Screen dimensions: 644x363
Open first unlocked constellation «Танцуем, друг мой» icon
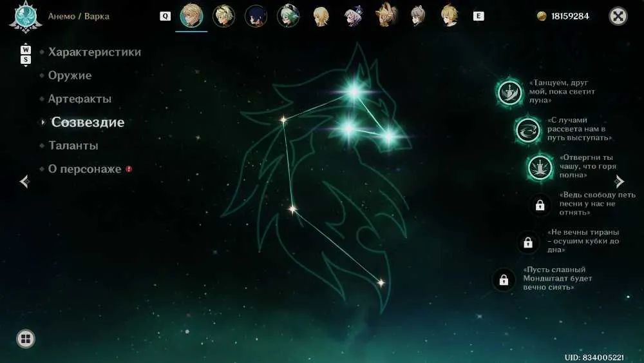click(509, 92)
